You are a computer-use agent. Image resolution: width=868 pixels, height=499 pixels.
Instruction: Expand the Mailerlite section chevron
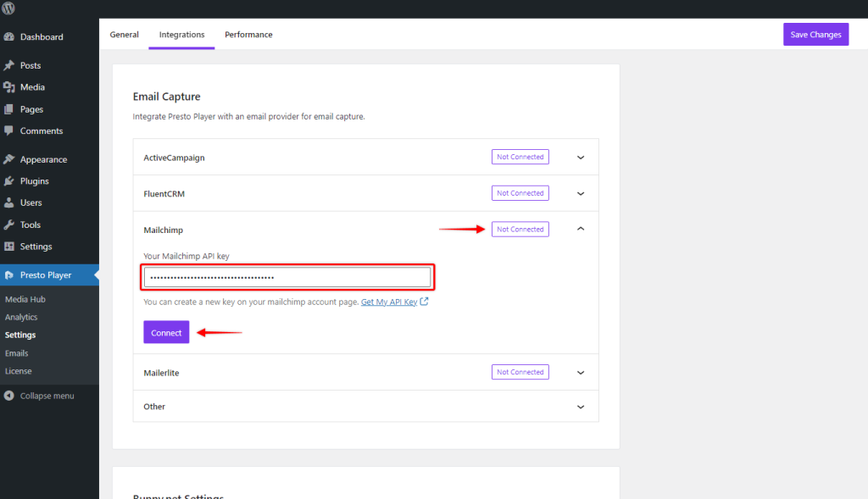coord(581,372)
